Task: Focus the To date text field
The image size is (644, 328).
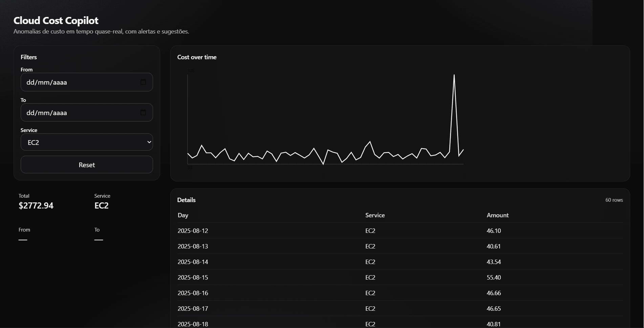Action: [78, 113]
